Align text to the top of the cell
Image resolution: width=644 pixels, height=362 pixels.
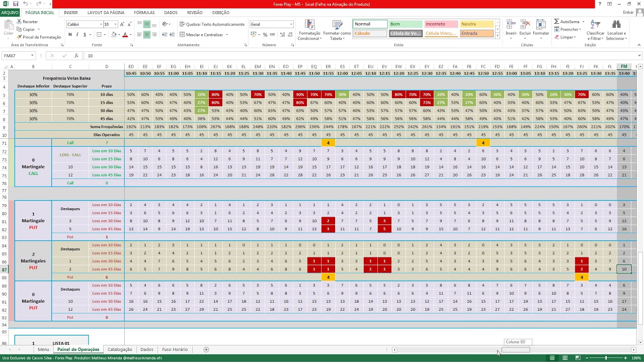coord(139,24)
